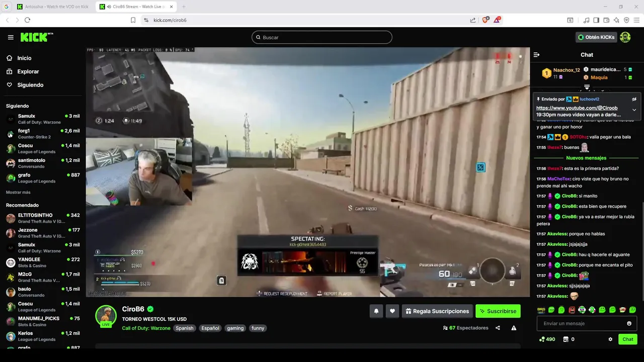Screen dimensions: 644x362
Task: Click the Spanish tag
Action: click(x=184, y=328)
